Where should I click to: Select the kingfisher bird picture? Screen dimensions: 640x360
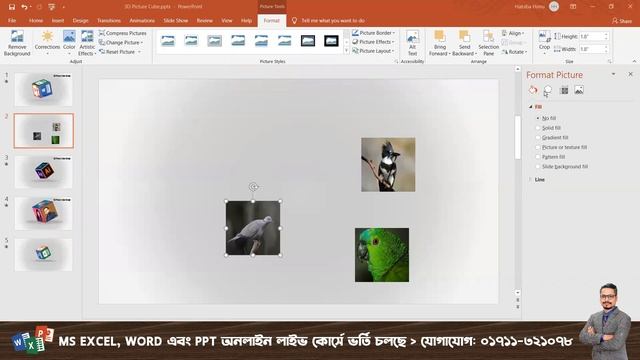pyautogui.click(x=388, y=164)
